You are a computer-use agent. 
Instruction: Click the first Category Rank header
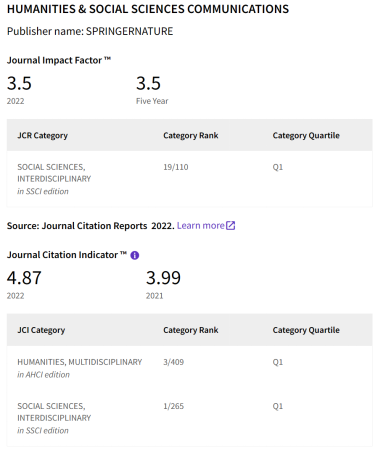(191, 135)
